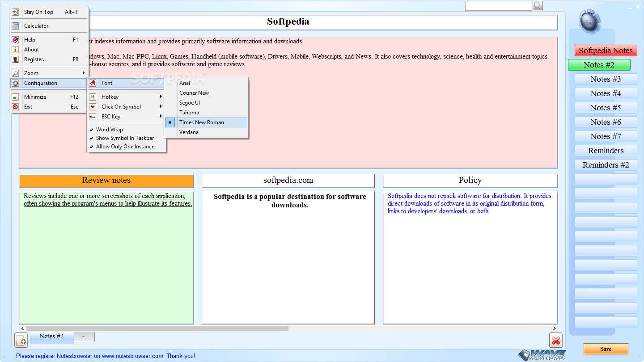Viewport: 644px width, 362px height.
Task: Click the Please register Notesbrowser link
Action: click(106, 356)
